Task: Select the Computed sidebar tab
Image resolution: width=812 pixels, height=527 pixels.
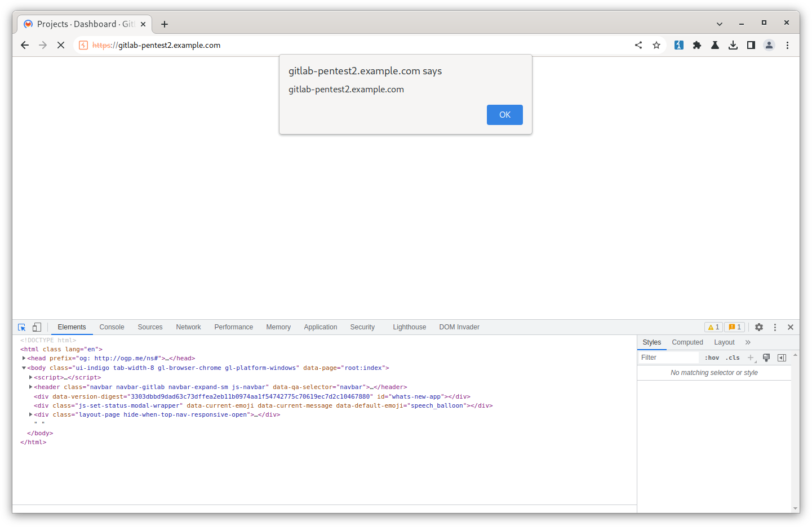Action: pyautogui.click(x=687, y=342)
